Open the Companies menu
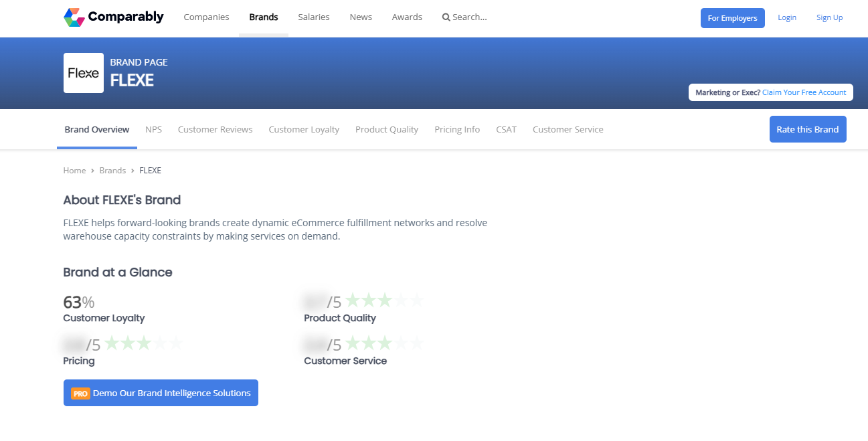This screenshot has width=868, height=441. click(x=206, y=17)
